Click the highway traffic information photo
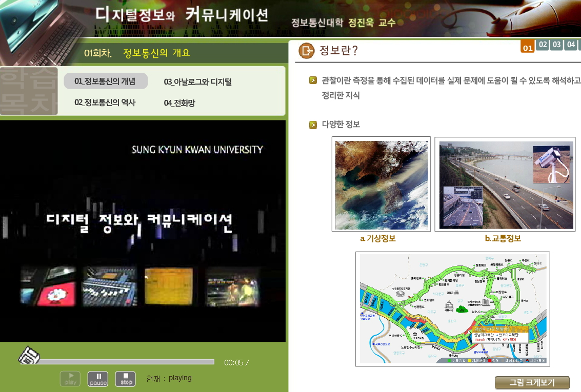This screenshot has height=392, width=581. [x=506, y=184]
